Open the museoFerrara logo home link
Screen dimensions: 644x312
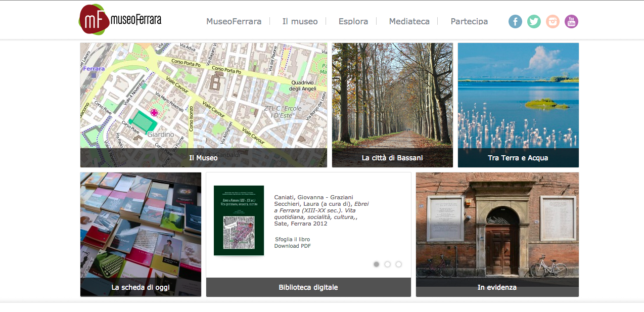point(120,20)
